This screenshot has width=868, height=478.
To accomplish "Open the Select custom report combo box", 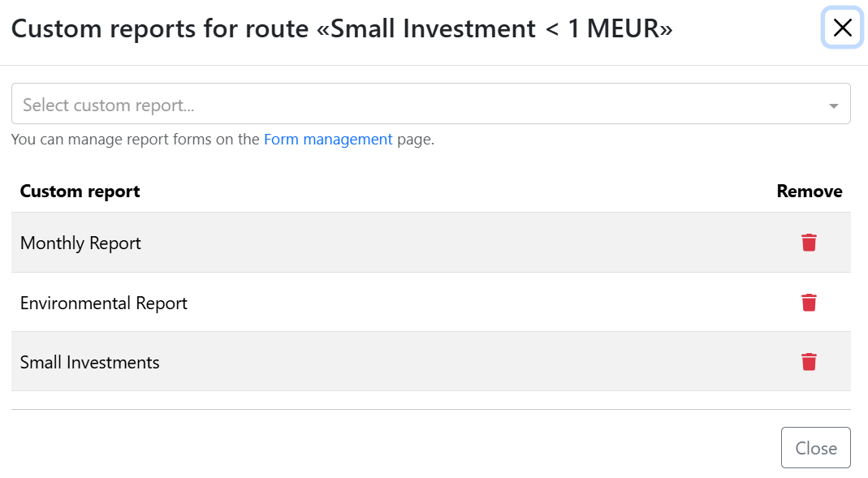I will coord(430,103).
